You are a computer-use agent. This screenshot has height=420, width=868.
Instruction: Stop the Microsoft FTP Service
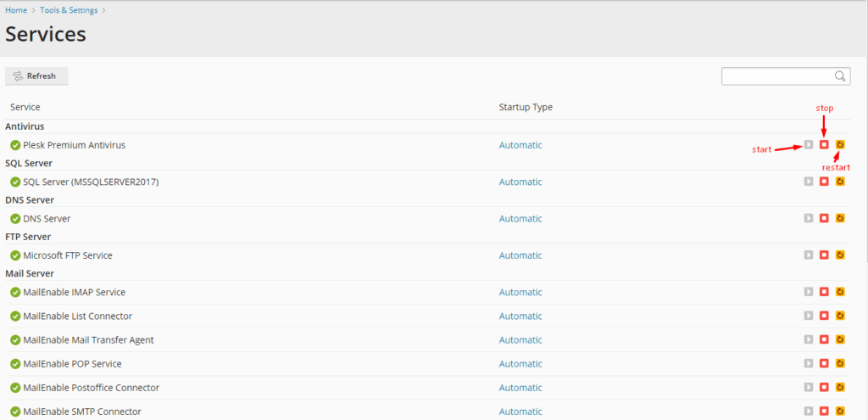[x=824, y=255]
